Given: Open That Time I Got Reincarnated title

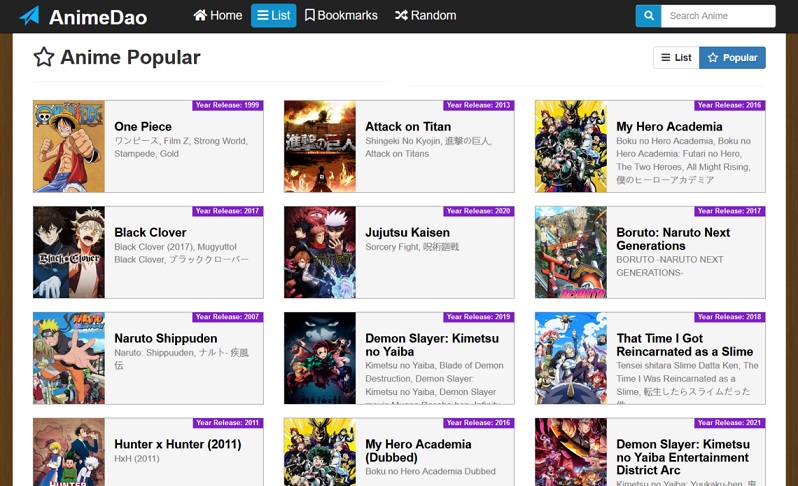Looking at the screenshot, I should point(685,345).
